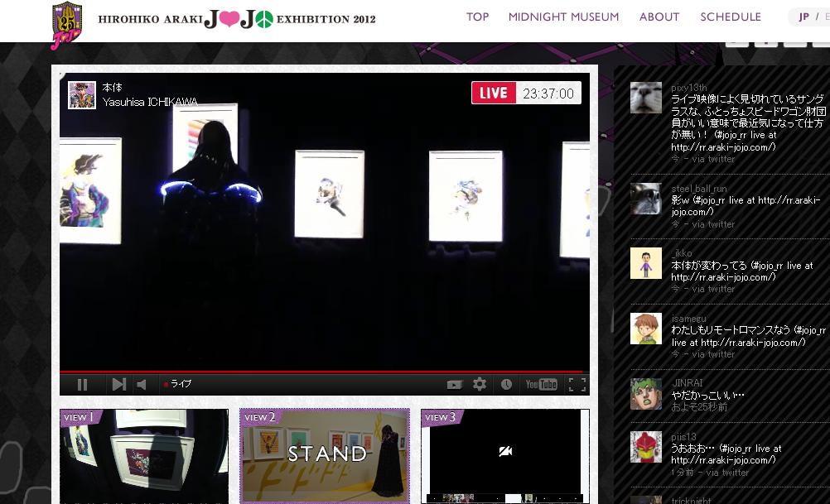Image resolution: width=830 pixels, height=504 pixels.
Task: Skip to the next video
Action: coord(119,385)
